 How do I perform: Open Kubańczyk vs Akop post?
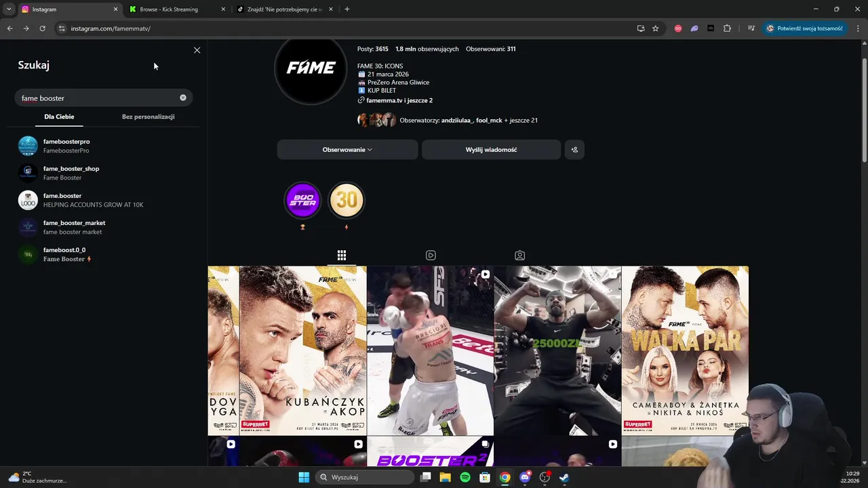coord(302,350)
